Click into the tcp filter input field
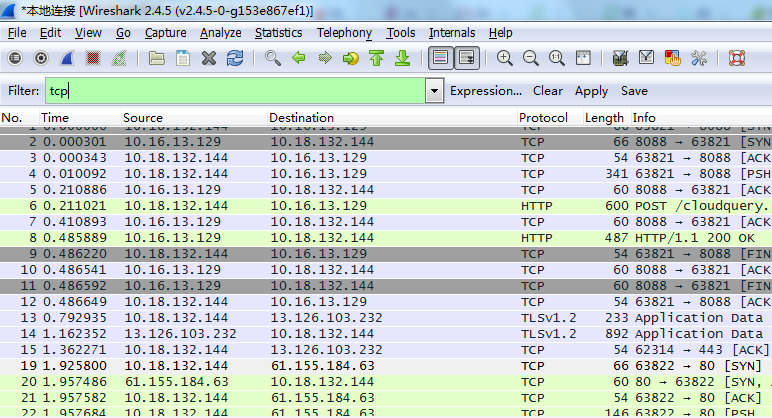Viewport: 772px width, 418px height. coord(235,91)
